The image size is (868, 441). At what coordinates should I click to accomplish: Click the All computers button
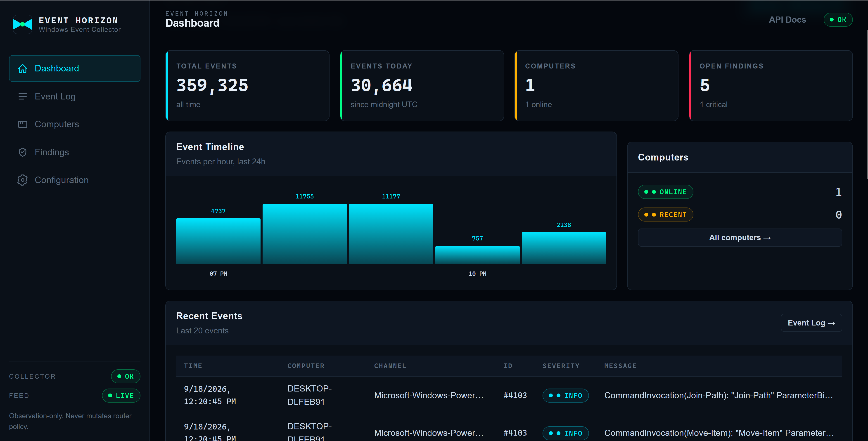click(740, 238)
